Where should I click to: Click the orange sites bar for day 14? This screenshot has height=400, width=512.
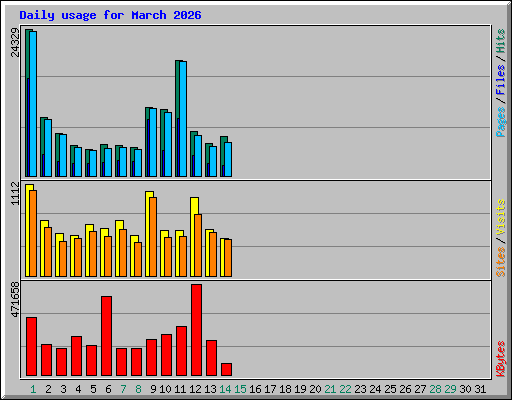[228, 258]
